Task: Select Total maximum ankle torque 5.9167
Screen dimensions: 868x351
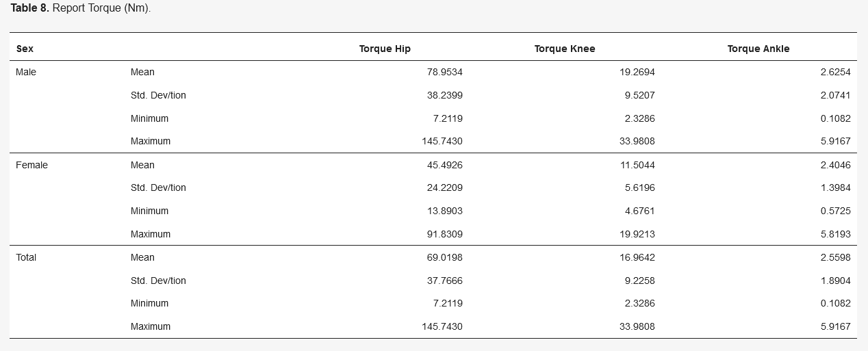Action: [x=836, y=326]
